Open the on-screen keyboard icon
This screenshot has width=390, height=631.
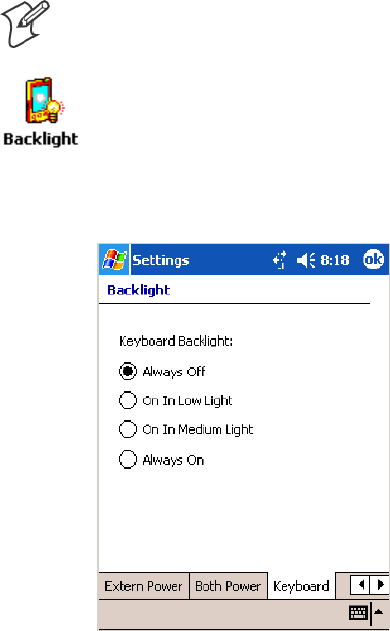[x=358, y=613]
